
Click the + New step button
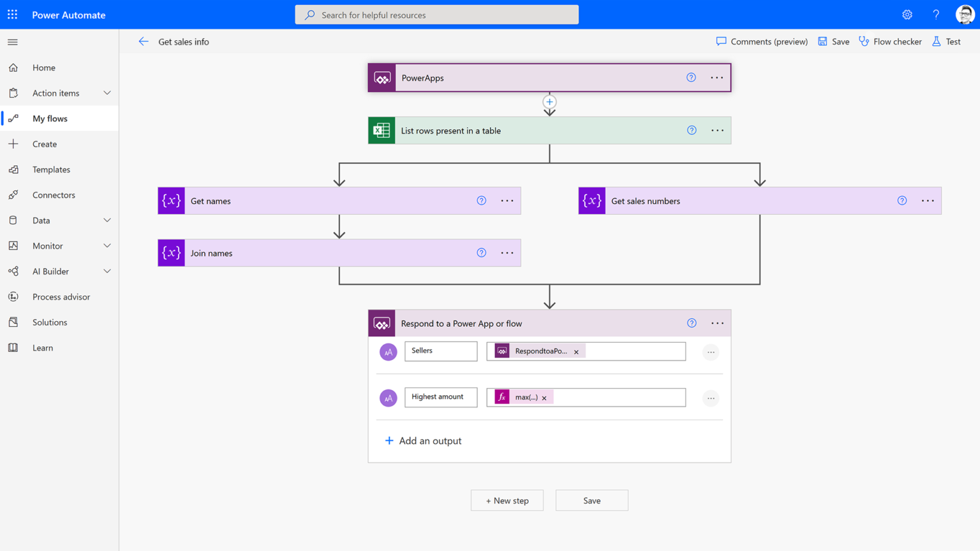coord(507,500)
